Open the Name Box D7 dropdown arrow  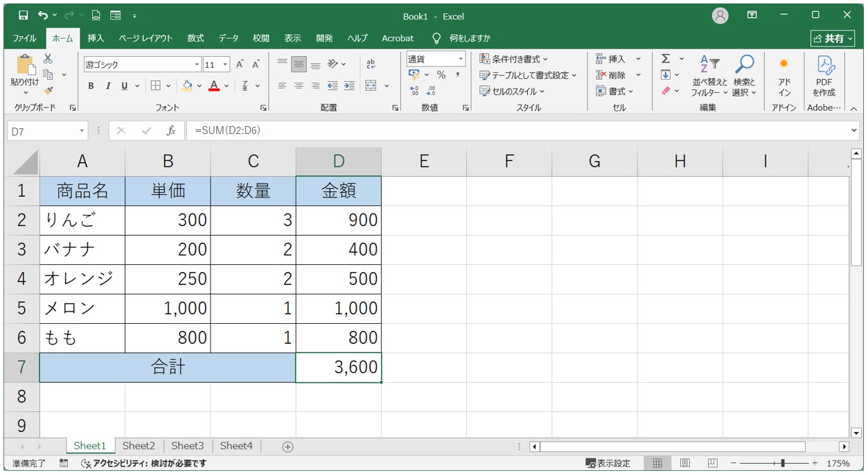(82, 130)
